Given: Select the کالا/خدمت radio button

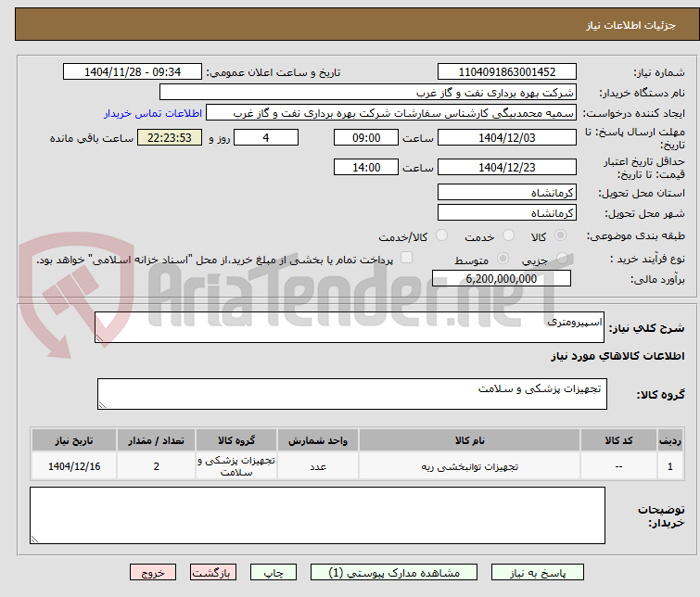Looking at the screenshot, I should coord(441,235).
